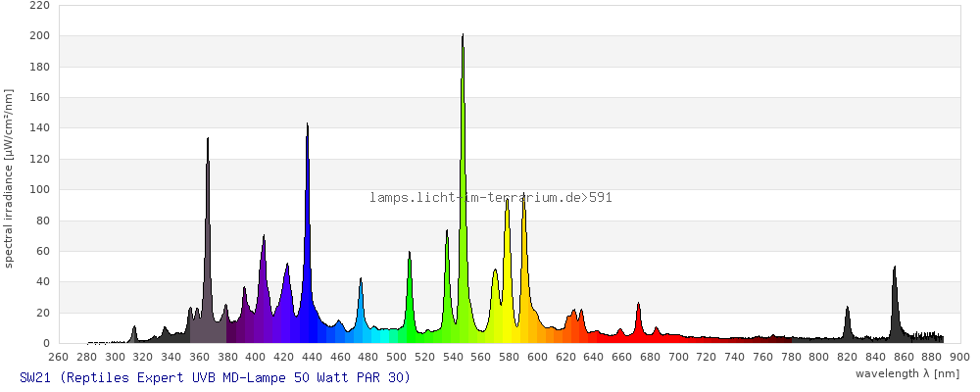Click the 260 tick on the wavelength axis

pos(59,357)
